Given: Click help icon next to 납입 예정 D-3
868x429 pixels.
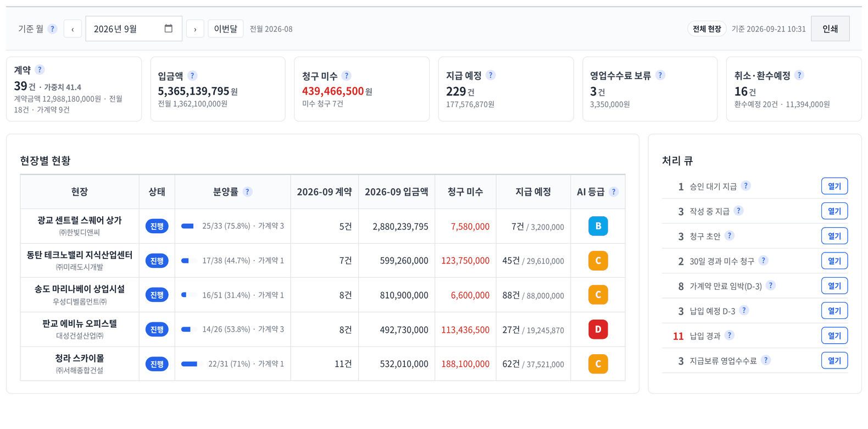Looking at the screenshot, I should [x=744, y=310].
